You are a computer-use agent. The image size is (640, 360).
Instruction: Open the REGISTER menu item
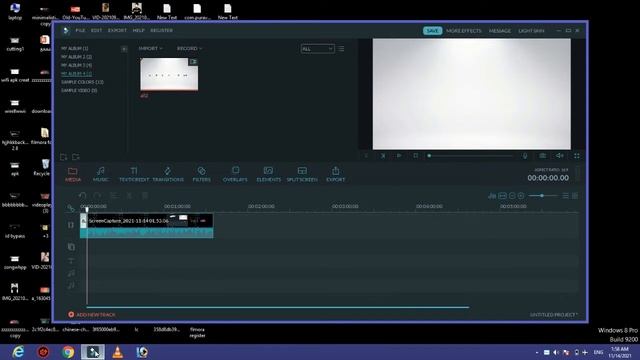161,31
